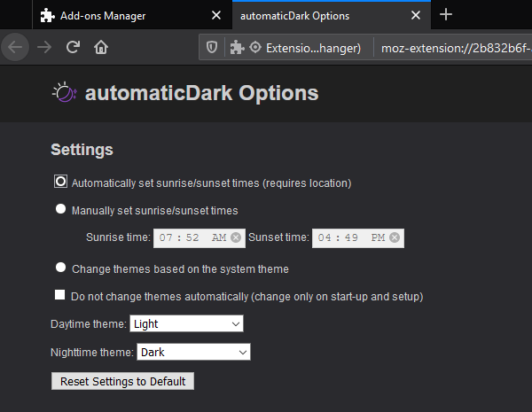Click 'Change themes based on the system theme' label

(x=180, y=268)
